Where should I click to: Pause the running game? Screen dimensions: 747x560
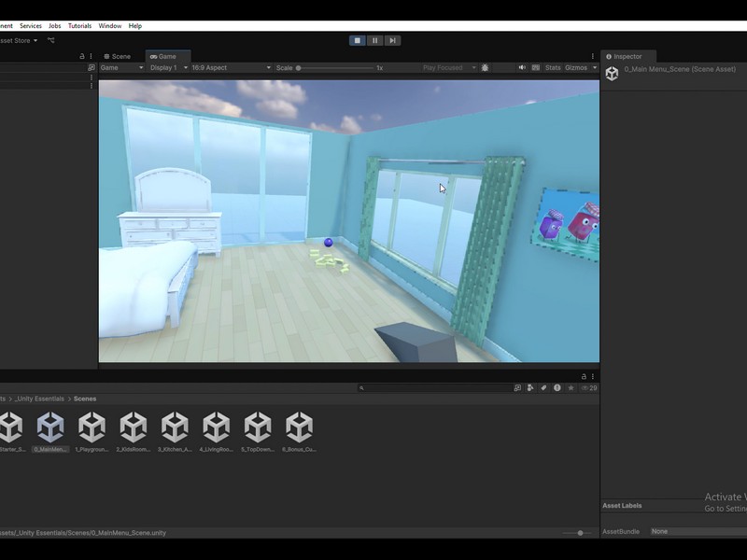[x=374, y=40]
